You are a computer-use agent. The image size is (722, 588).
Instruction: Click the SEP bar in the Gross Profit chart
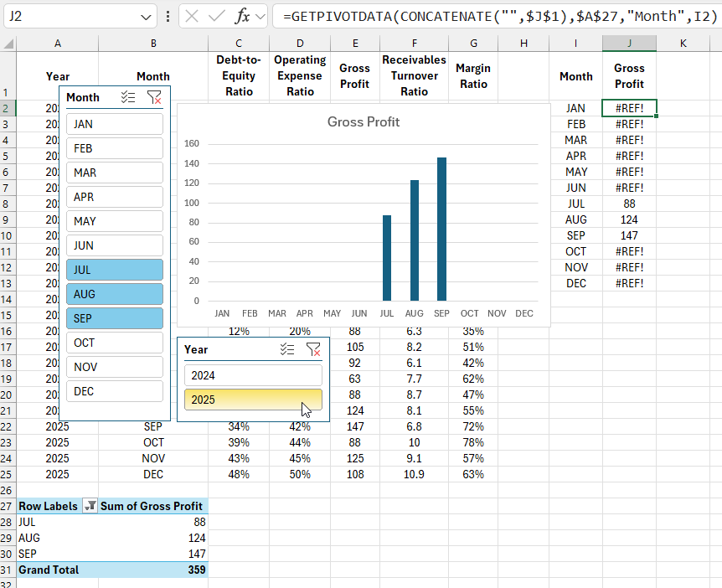(441, 226)
